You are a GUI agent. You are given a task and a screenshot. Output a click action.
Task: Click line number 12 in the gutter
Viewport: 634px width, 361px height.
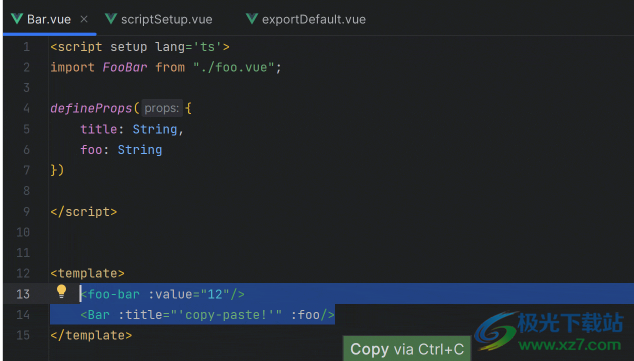[x=23, y=273]
